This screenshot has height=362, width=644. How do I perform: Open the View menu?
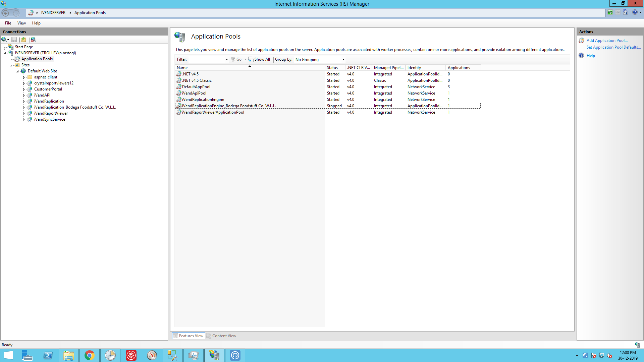tap(21, 23)
